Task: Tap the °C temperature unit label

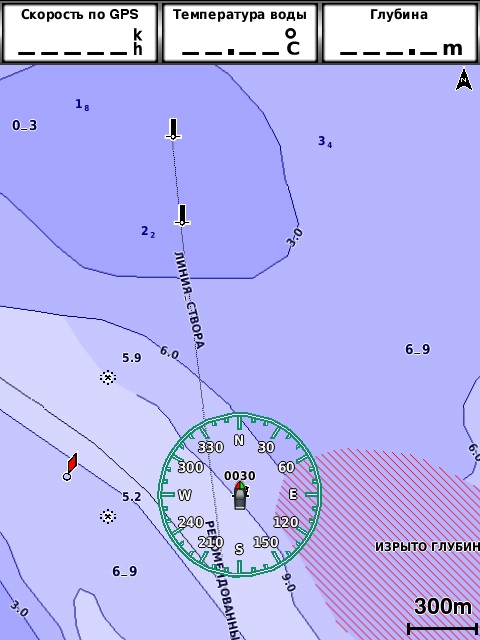Action: tap(293, 42)
